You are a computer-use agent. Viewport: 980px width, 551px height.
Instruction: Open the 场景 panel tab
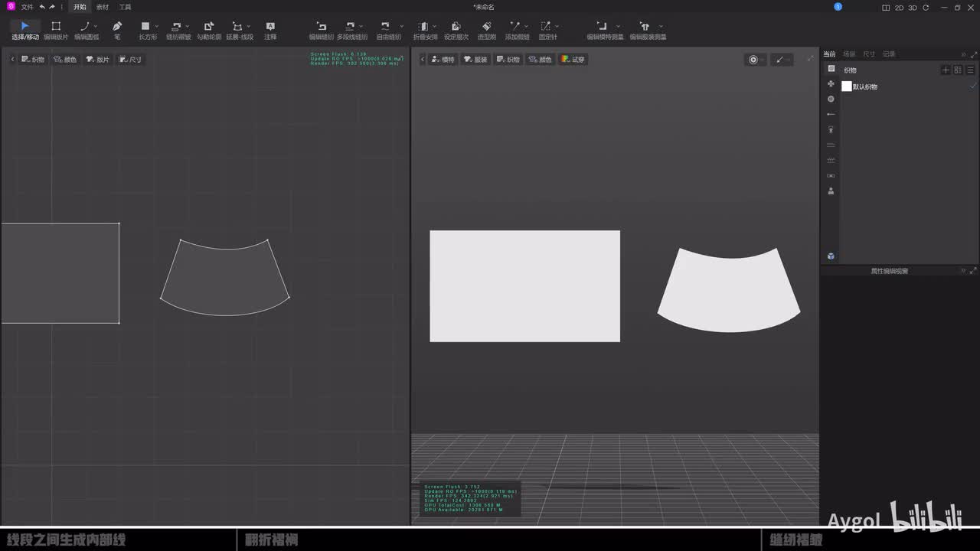849,54
